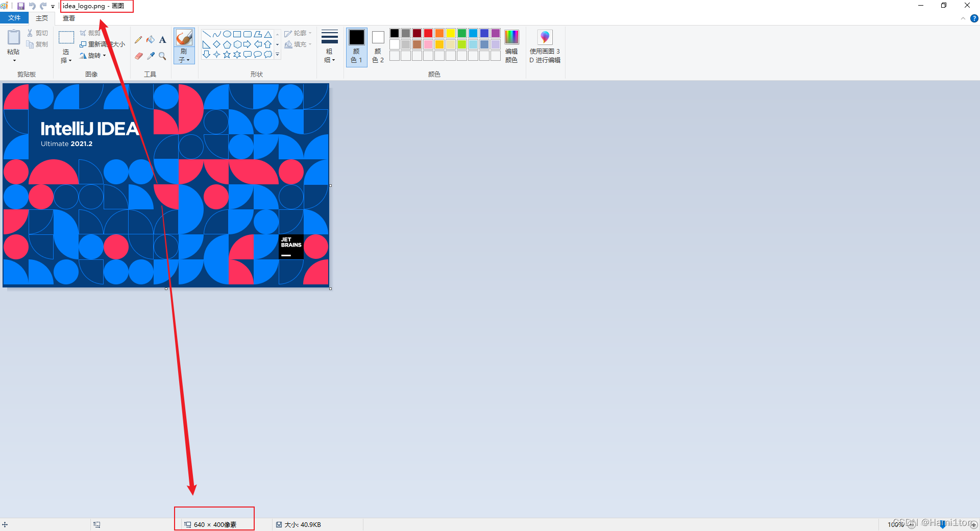
Task: Activate Color 2 (颜色 2) background selector
Action: point(378,46)
